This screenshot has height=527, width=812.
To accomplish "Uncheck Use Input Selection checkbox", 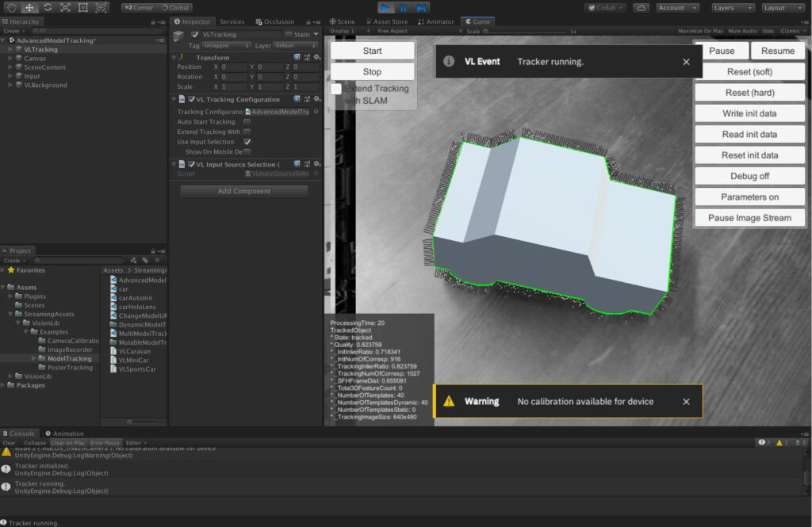I will coord(247,142).
